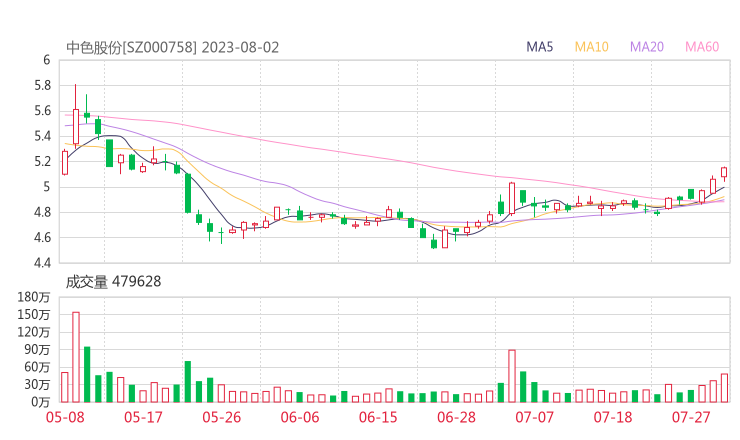Click the 4.4 price axis label
This screenshot has width=740, height=440.
pyautogui.click(x=42, y=263)
